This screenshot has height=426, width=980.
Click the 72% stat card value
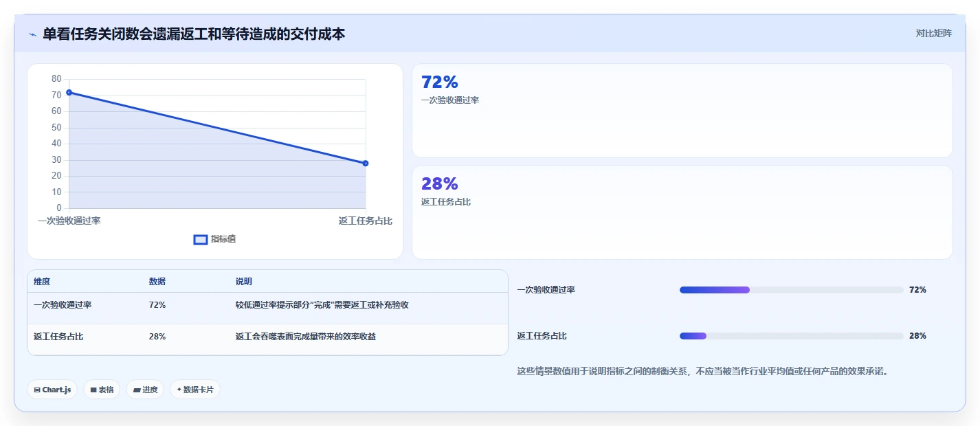440,82
